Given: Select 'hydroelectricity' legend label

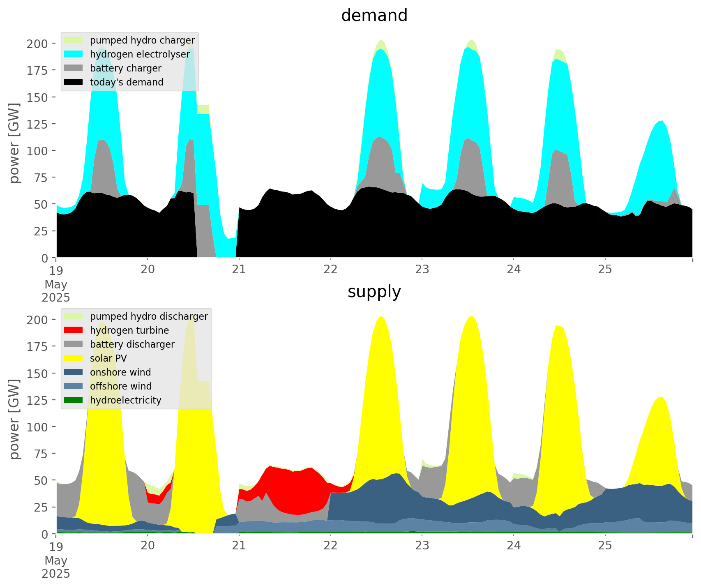Looking at the screenshot, I should pyautogui.click(x=126, y=400).
